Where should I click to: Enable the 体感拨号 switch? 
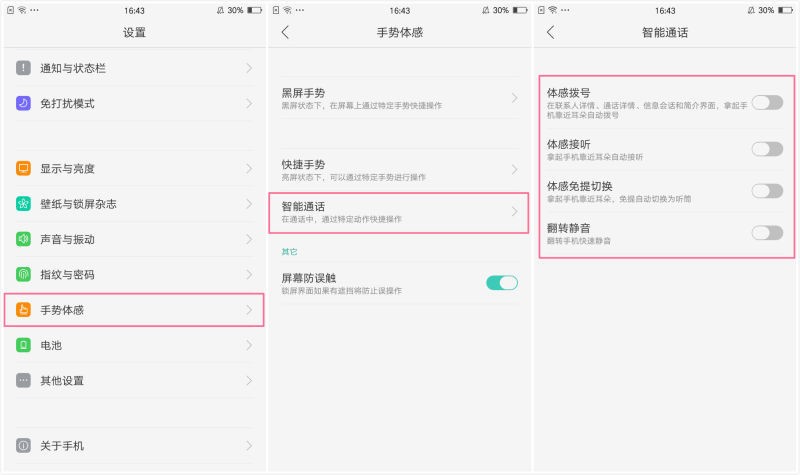pos(767,103)
